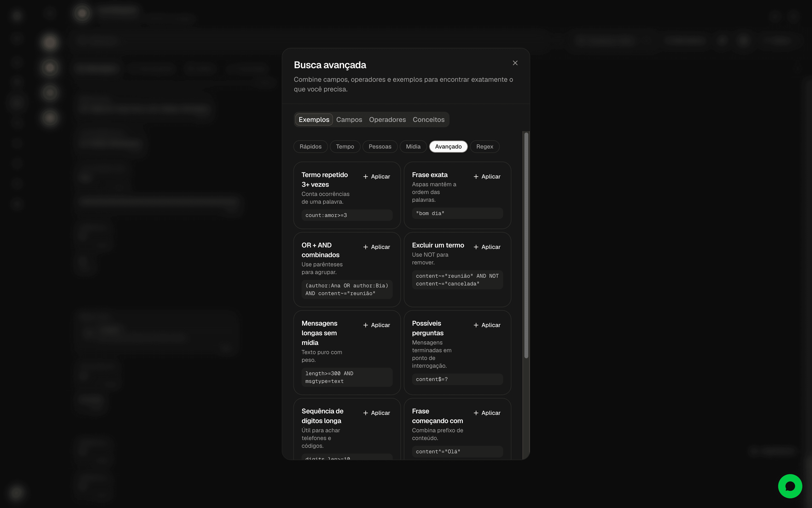Click the (author:Ana OR author:Bia) query snippet
Screen dimensions: 812x508
pos(347,289)
